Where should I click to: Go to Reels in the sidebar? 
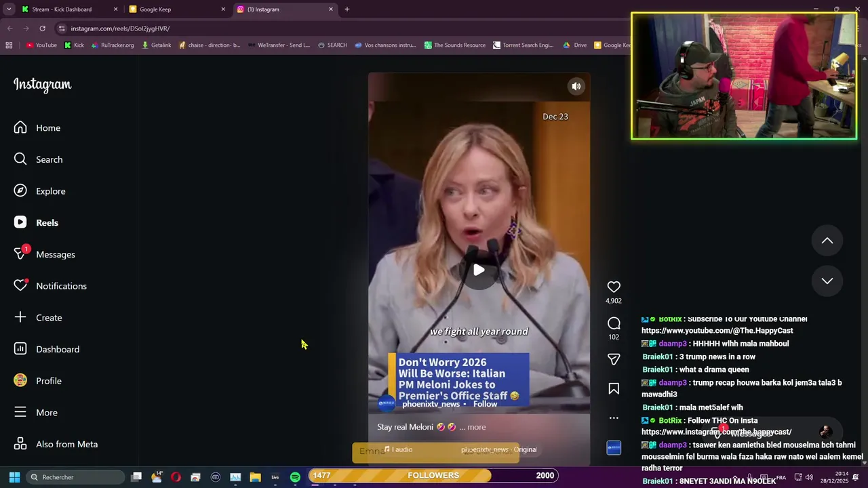pyautogui.click(x=37, y=222)
